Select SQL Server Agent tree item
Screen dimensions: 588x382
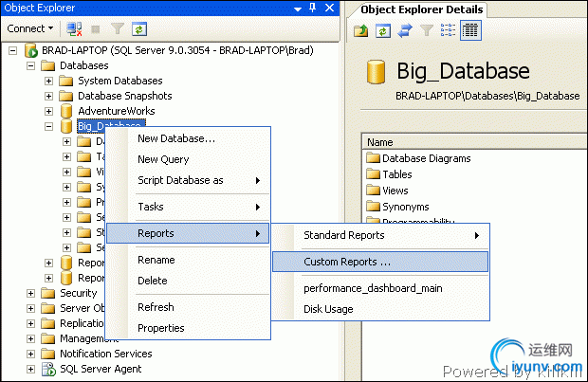click(101, 369)
